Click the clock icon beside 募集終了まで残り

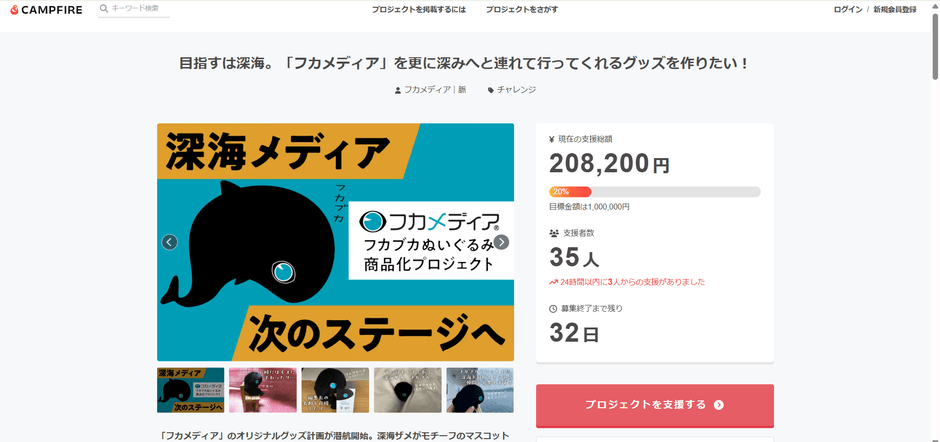[x=553, y=308]
